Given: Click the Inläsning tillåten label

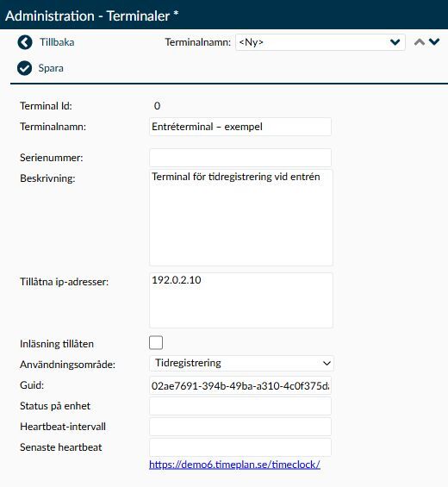Looking at the screenshot, I should point(57,344).
